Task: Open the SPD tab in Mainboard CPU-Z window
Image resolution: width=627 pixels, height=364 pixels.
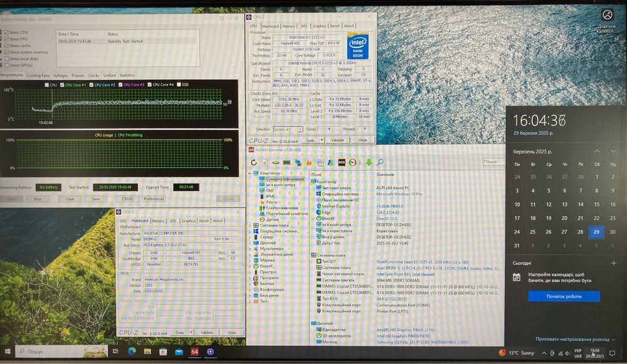Action: pyautogui.click(x=173, y=221)
